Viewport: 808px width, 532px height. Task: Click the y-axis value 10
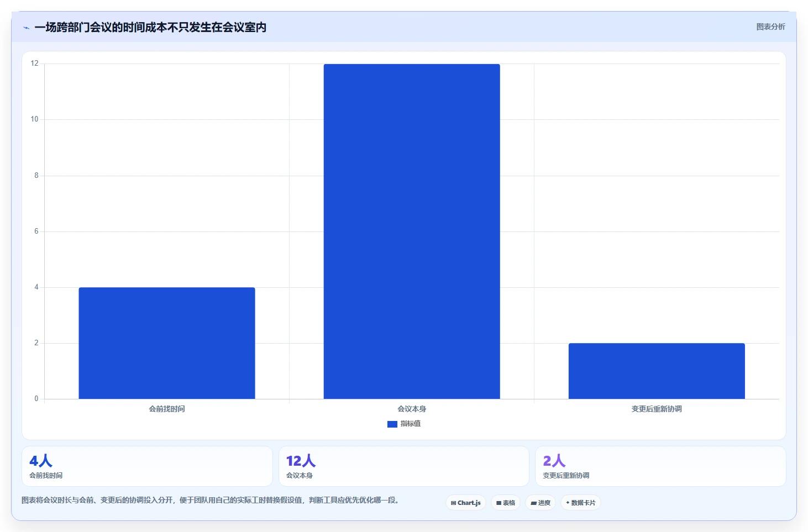[35, 119]
